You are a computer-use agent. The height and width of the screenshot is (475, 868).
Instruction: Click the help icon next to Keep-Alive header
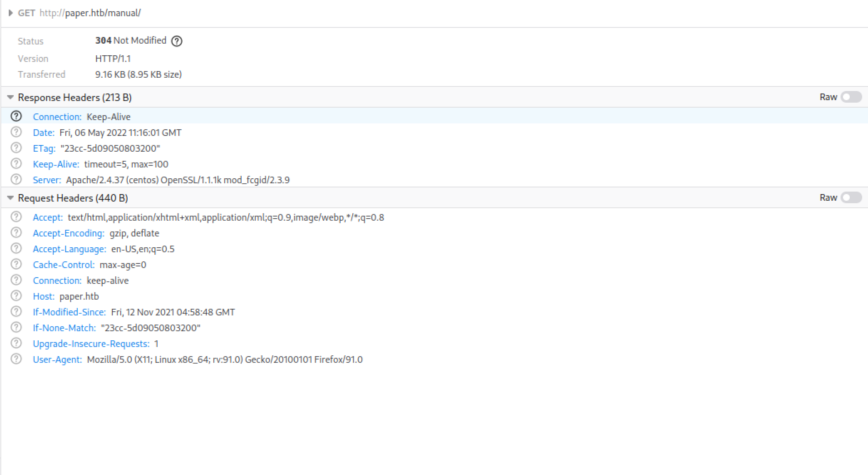point(16,164)
